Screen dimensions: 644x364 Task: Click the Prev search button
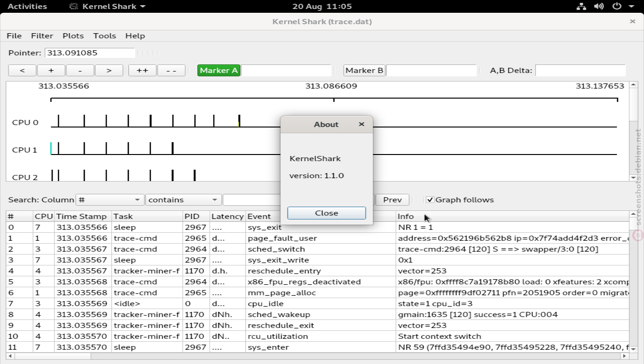point(393,200)
